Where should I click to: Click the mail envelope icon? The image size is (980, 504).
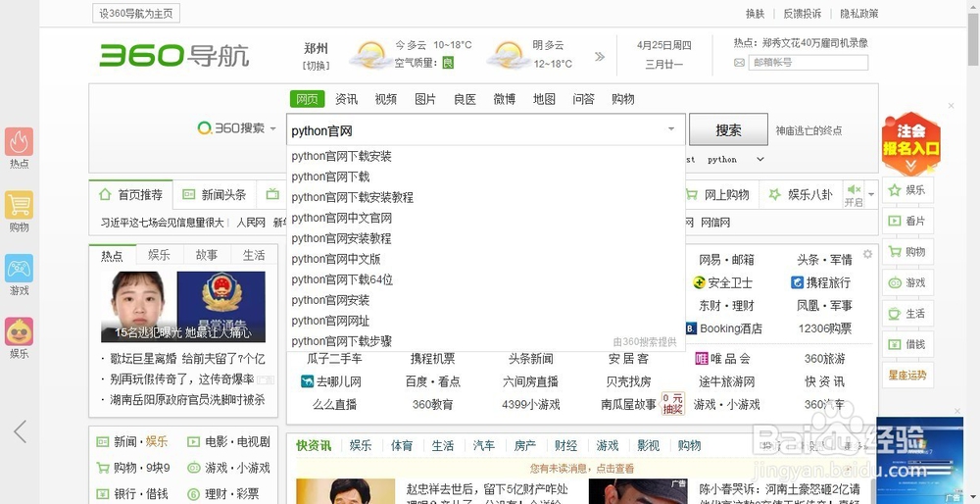click(739, 63)
